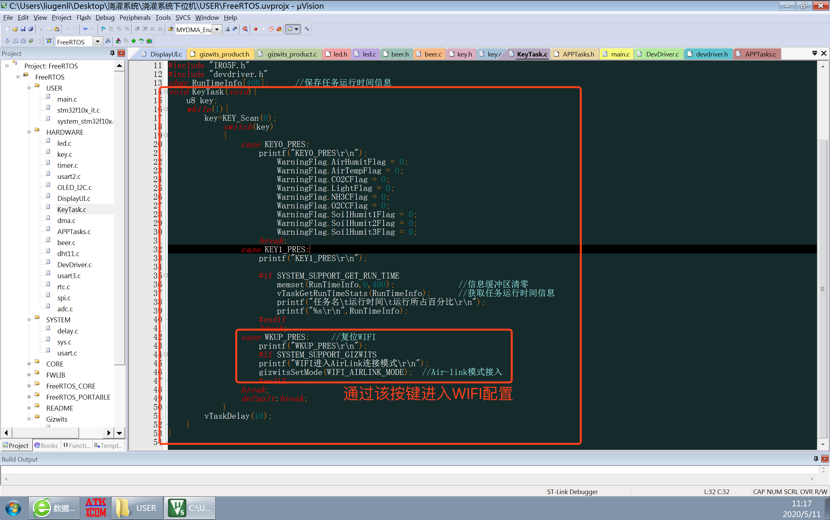830x520 pixels.
Task: Switch to the Books tab in project panel
Action: click(x=46, y=445)
